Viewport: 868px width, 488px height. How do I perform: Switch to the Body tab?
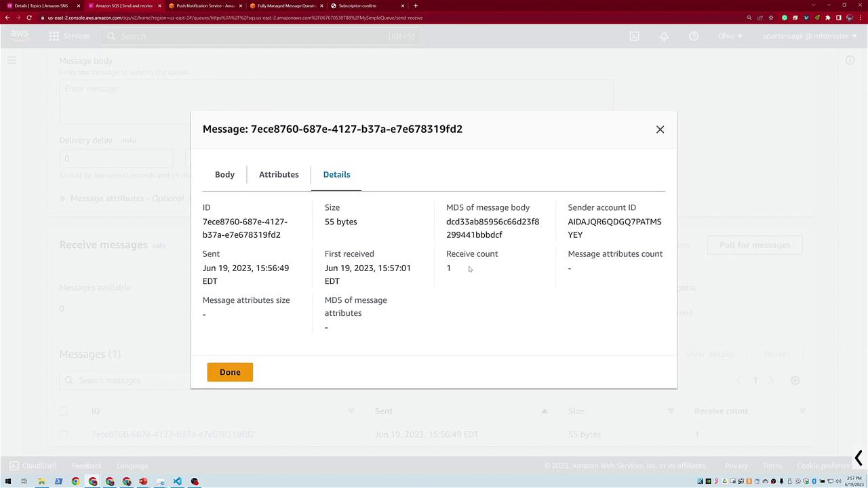point(224,175)
